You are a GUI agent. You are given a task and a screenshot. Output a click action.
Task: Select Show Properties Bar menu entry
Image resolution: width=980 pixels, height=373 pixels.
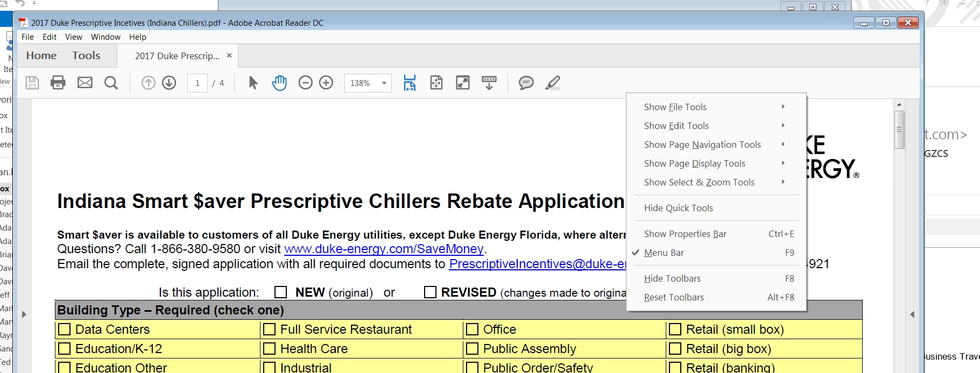pyautogui.click(x=716, y=234)
